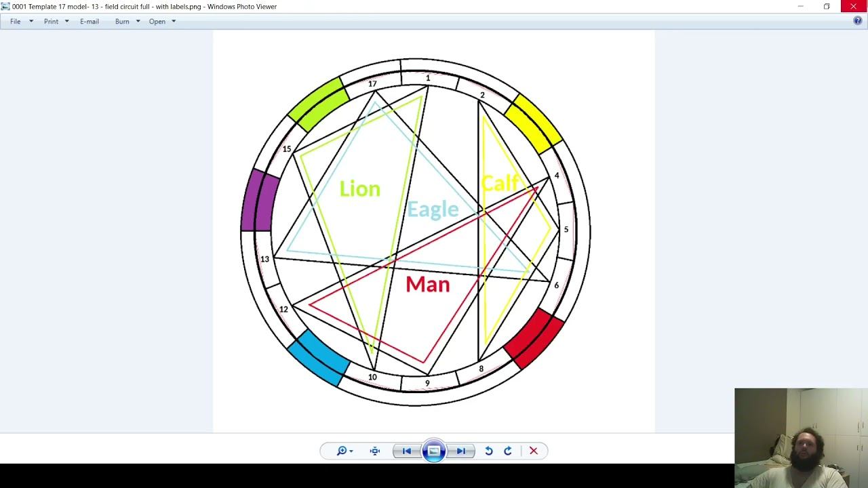Click the 'Calf' label in diagram

(500, 183)
